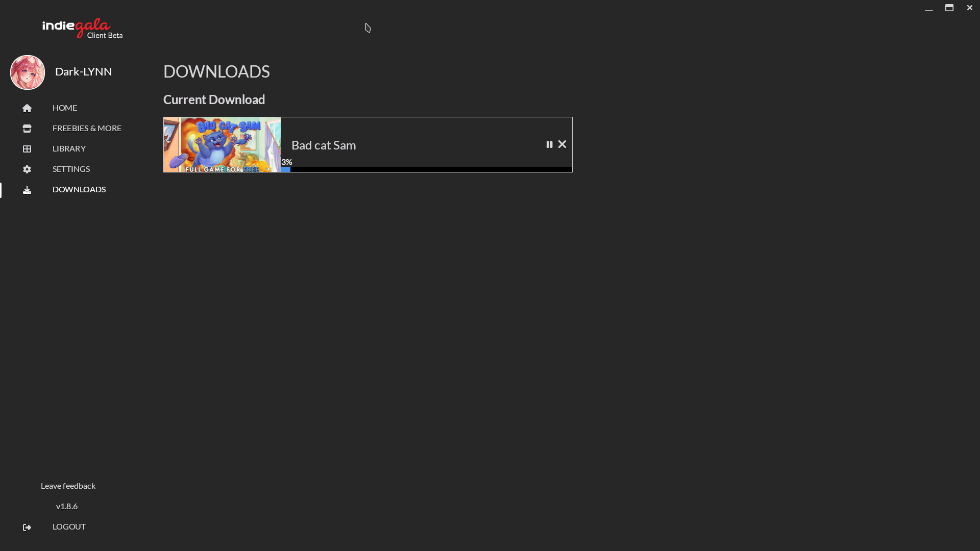Click the Dark-LYNN profile avatar

click(x=28, y=72)
